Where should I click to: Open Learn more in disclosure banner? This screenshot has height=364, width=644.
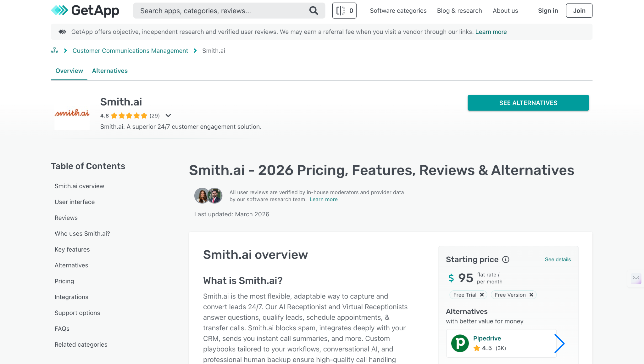coord(491,32)
